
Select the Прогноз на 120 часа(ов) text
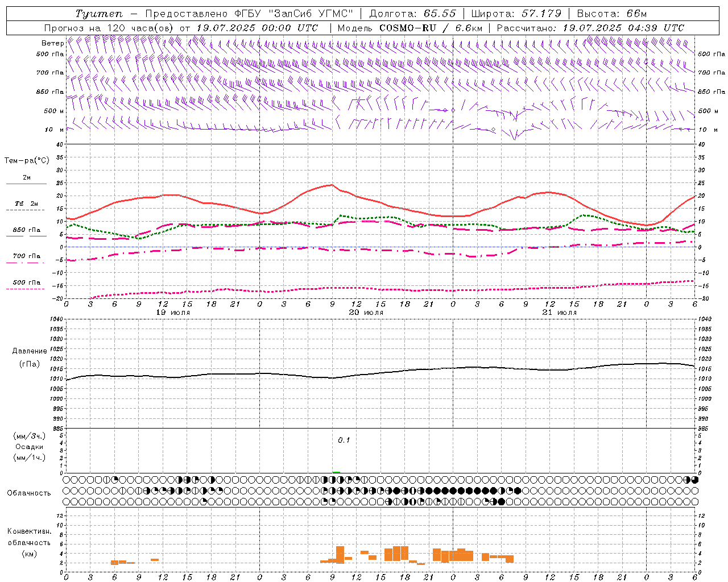[x=110, y=28]
